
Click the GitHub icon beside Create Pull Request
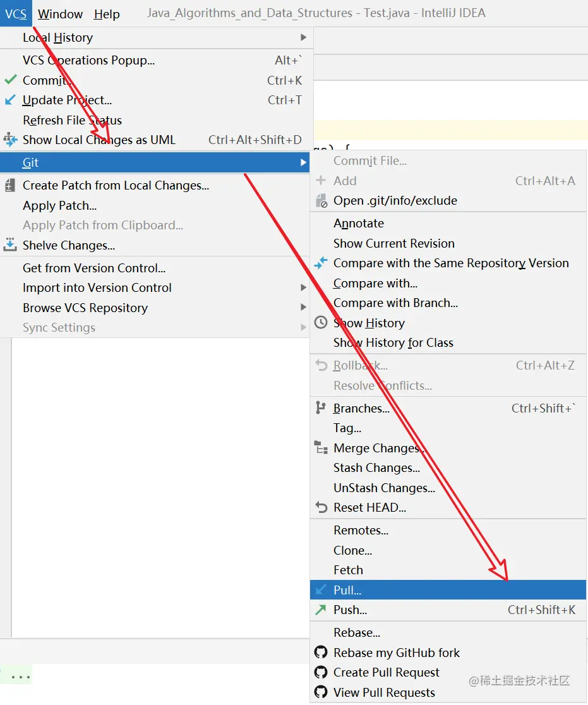pyautogui.click(x=321, y=672)
